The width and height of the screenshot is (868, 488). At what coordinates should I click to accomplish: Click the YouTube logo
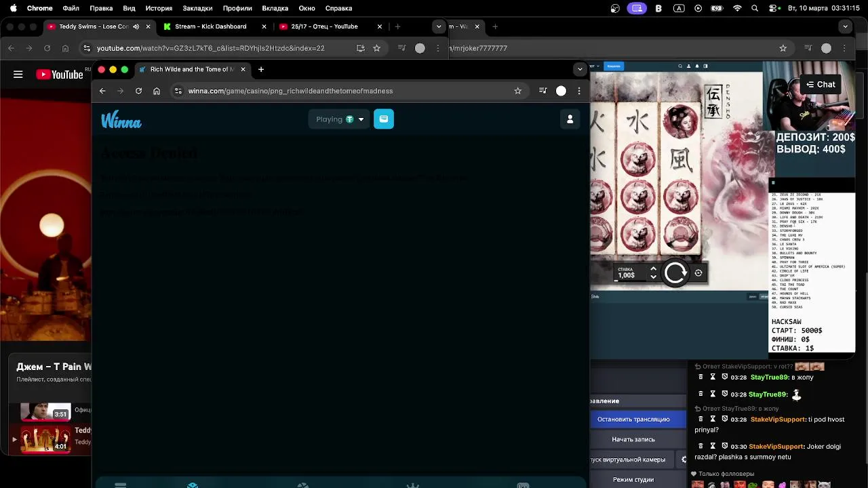60,75
